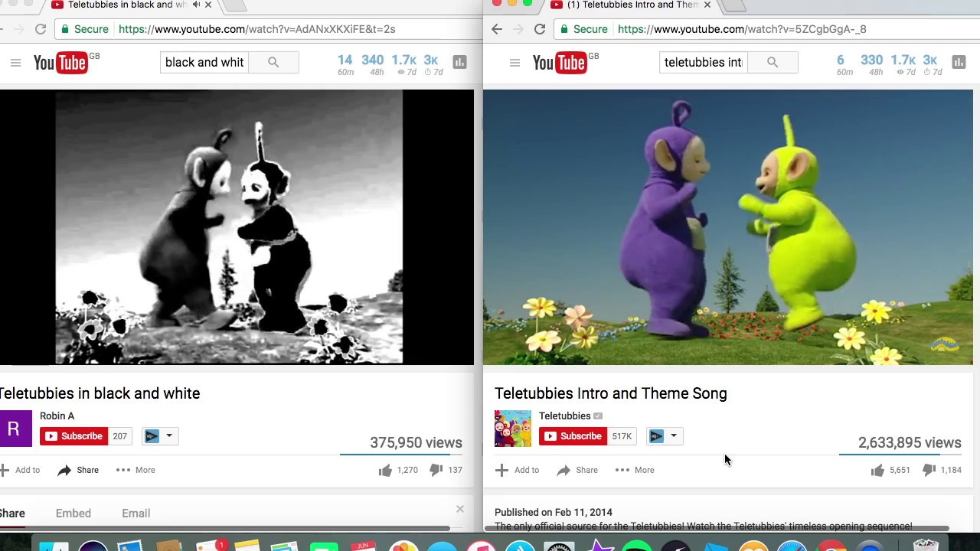Viewport: 980px width, 551px height.
Task: Reload the left browser window page
Action: [41, 29]
